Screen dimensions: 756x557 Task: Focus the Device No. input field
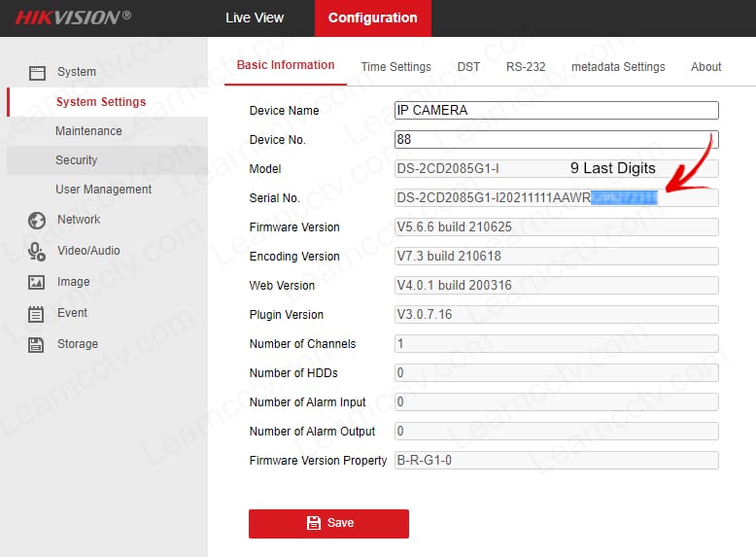(556, 139)
